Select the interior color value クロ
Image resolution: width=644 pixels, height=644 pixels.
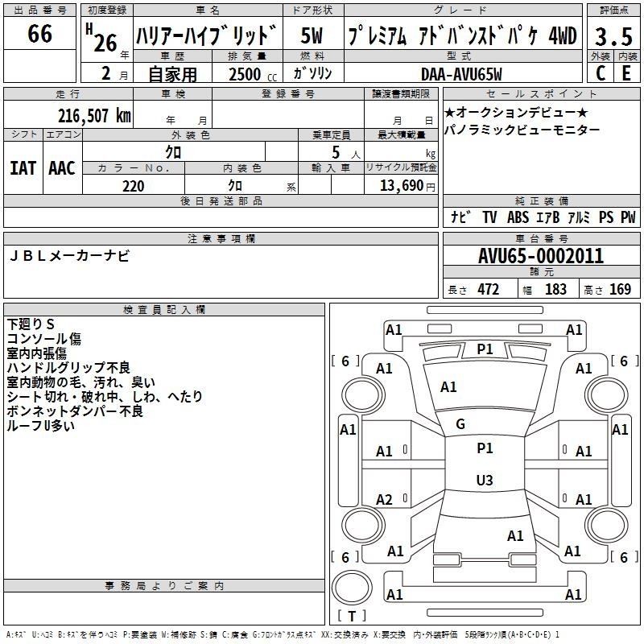[x=235, y=186]
